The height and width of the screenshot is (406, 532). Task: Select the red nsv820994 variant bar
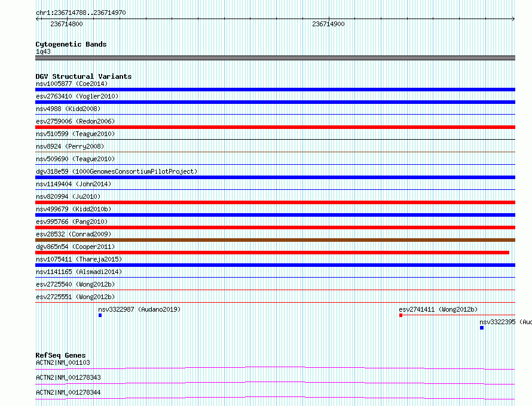tap(275, 202)
